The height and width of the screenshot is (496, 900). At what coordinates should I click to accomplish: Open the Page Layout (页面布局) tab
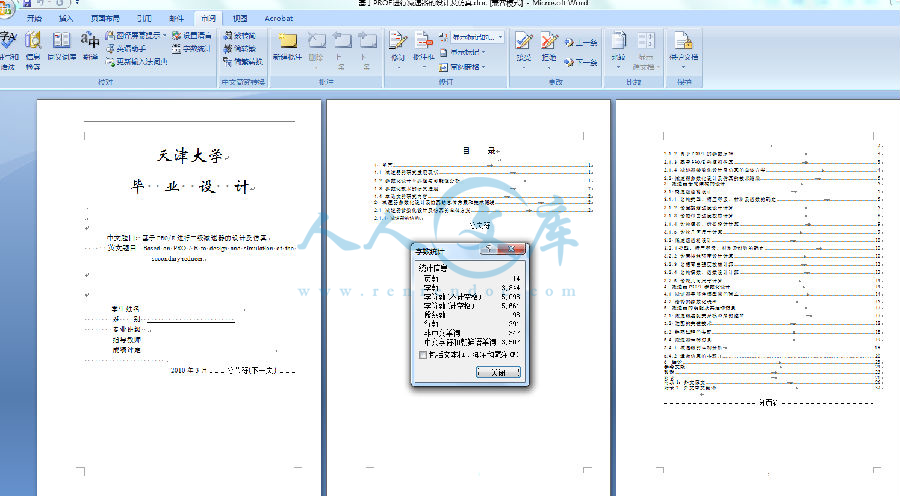[105, 18]
